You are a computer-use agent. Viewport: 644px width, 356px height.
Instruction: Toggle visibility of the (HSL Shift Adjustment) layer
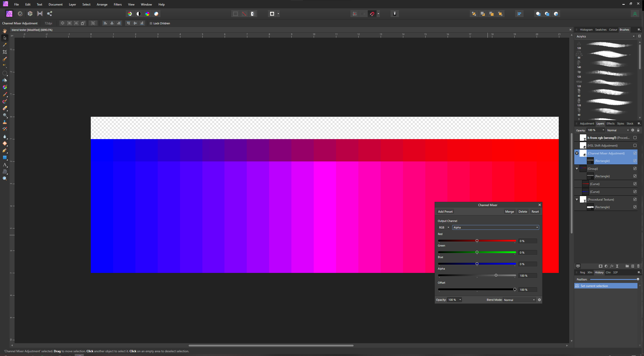pos(635,145)
